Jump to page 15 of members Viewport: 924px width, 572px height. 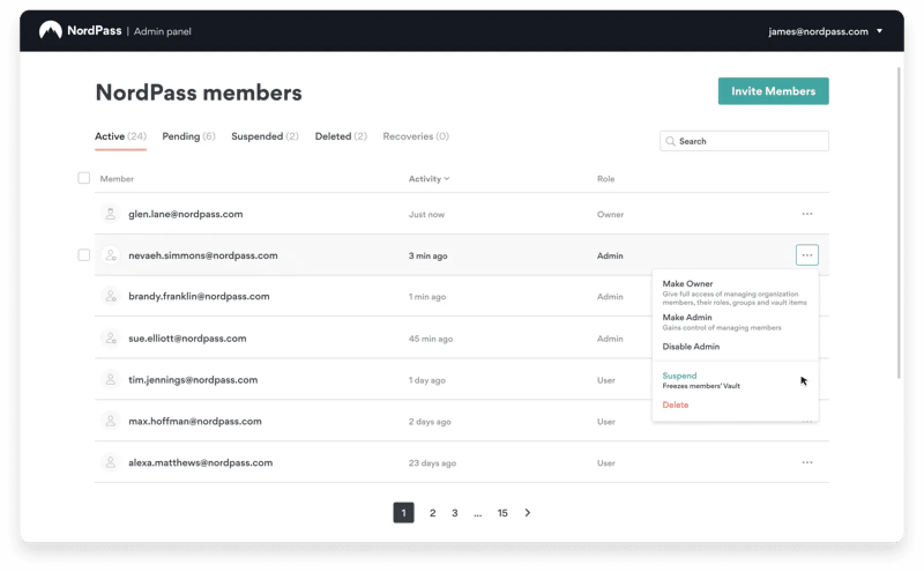tap(502, 513)
